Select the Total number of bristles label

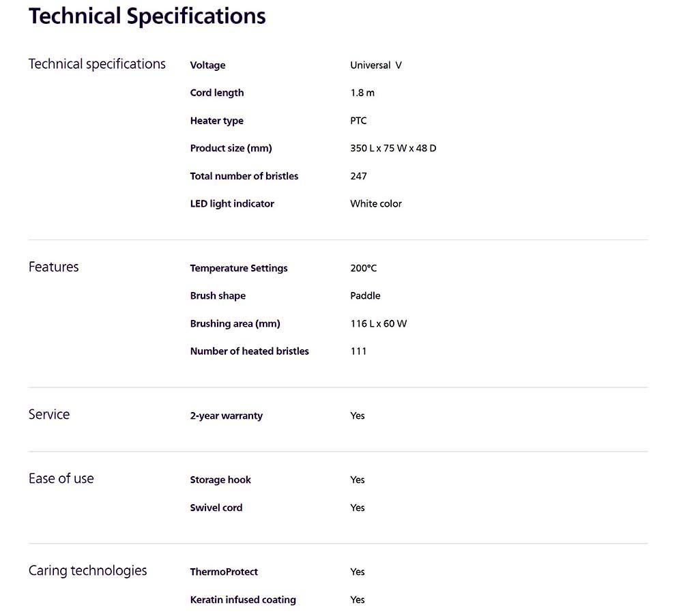(244, 176)
